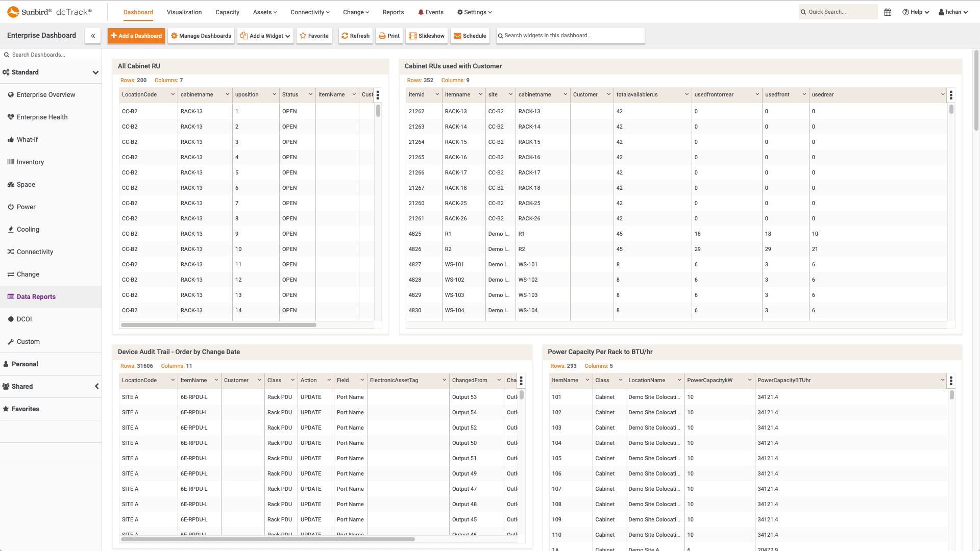Open the DCOI dashboard section
This screenshot has width=980, height=551.
pos(24,319)
